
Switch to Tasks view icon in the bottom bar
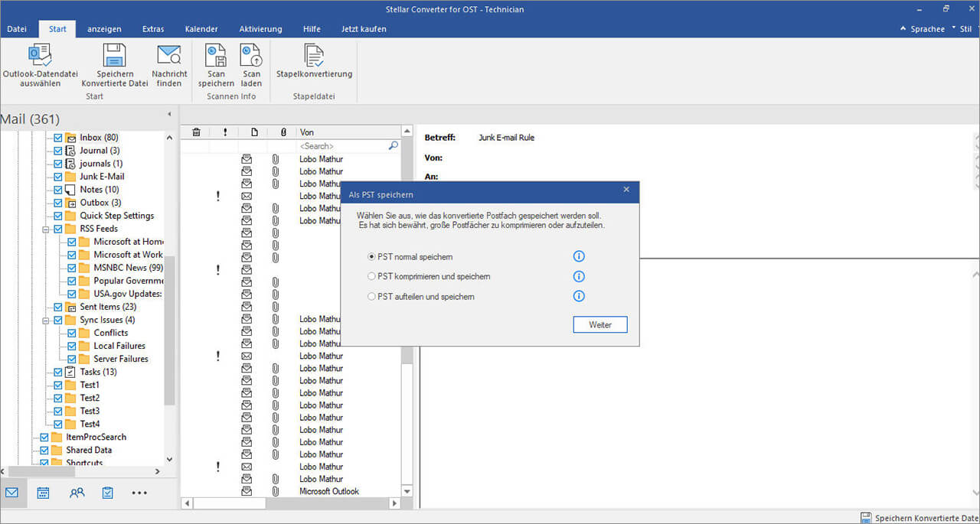point(108,493)
